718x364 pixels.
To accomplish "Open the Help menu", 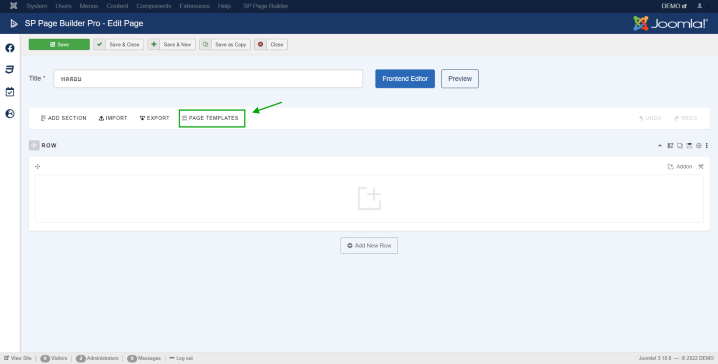I will click(x=224, y=6).
